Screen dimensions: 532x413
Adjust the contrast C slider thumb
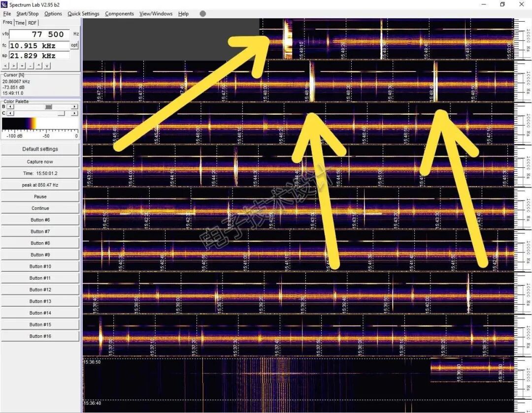62,113
